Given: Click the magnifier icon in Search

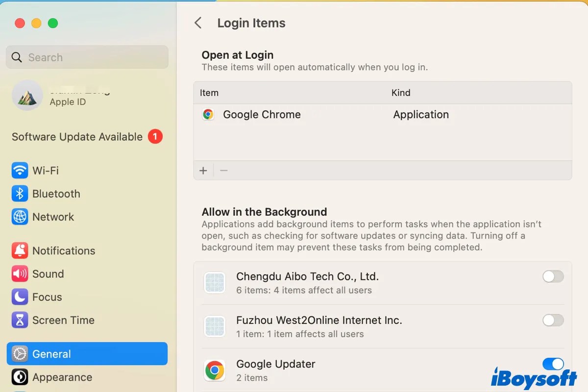Looking at the screenshot, I should tap(17, 57).
